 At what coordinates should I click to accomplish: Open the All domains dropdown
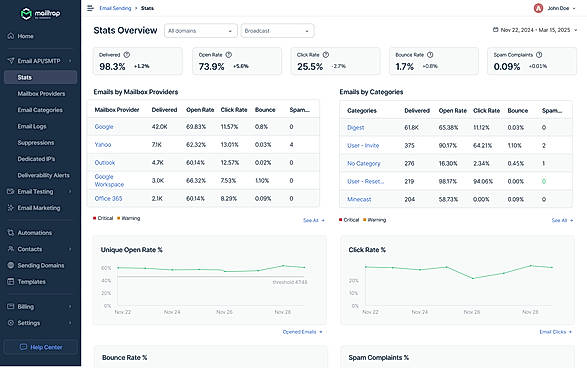[x=201, y=31]
